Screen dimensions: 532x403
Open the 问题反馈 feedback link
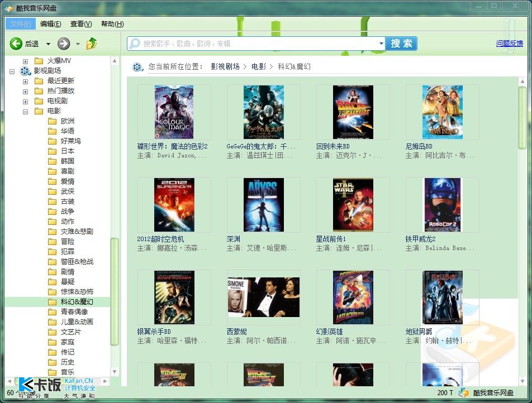(x=509, y=44)
